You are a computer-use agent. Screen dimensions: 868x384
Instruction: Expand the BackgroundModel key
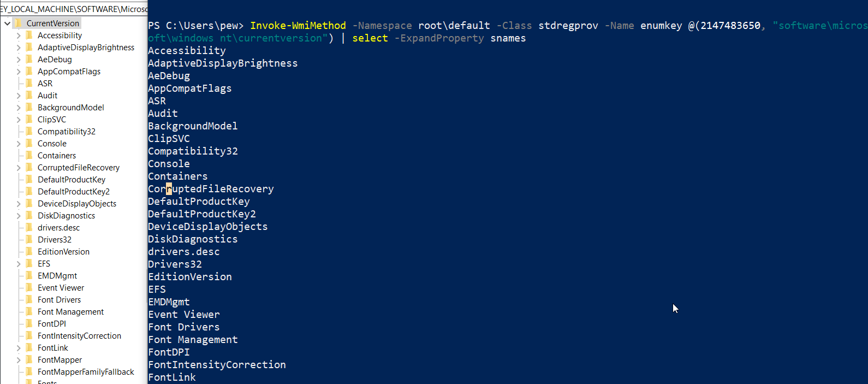(19, 108)
